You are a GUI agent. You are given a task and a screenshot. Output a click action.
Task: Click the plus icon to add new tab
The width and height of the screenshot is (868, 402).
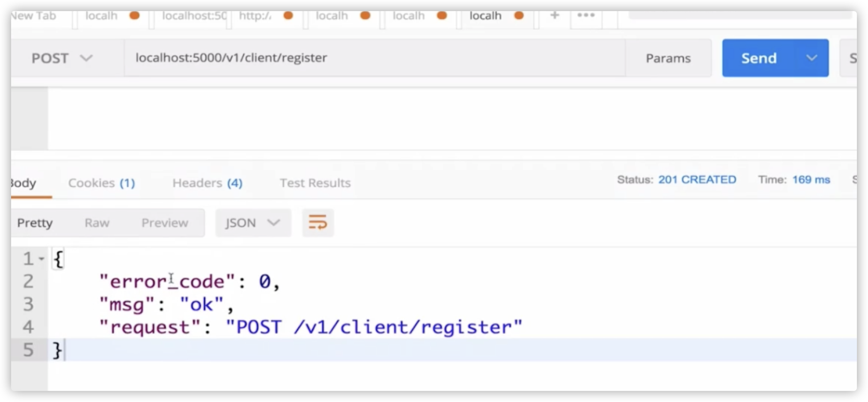554,15
